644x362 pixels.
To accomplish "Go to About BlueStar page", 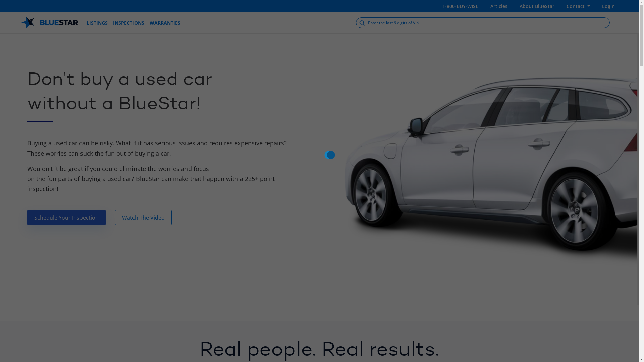I will (x=537, y=6).
